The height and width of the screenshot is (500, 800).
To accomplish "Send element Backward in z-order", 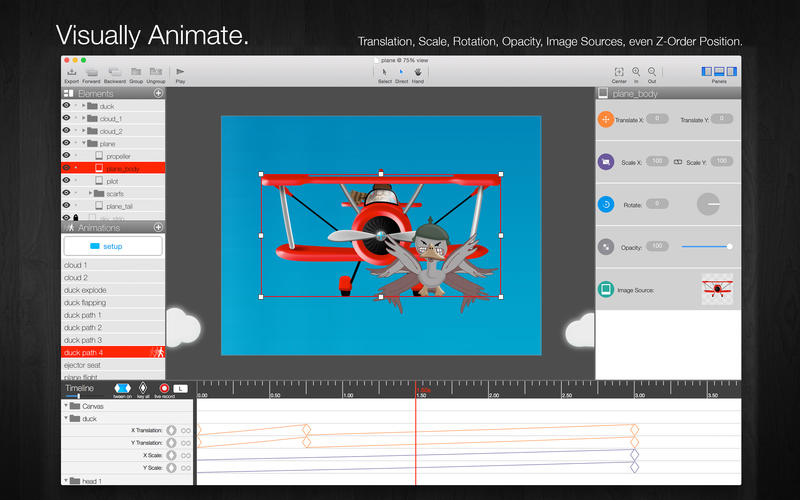I will click(115, 72).
